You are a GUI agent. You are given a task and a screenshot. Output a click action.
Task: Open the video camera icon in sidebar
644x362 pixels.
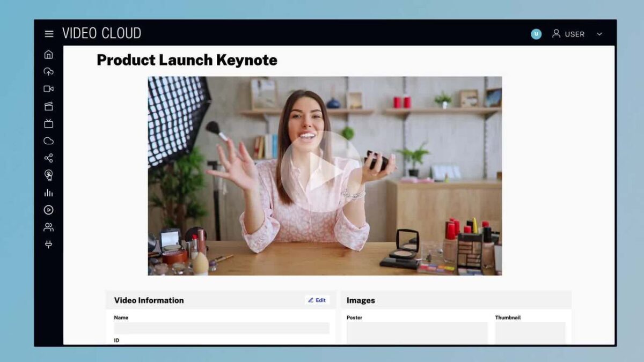[49, 89]
